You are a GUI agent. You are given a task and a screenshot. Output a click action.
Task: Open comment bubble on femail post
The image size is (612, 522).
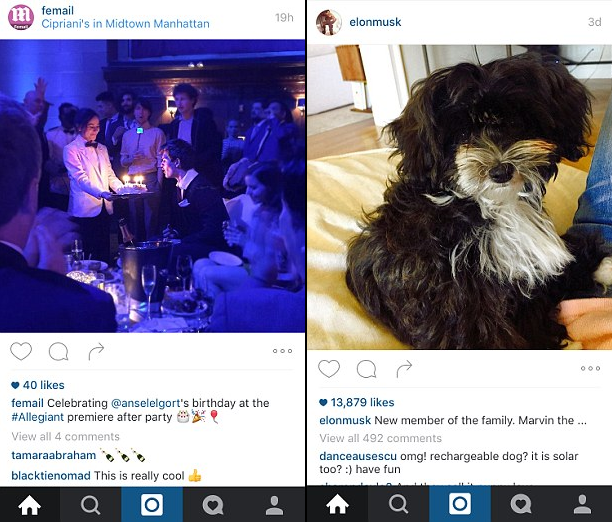click(59, 351)
